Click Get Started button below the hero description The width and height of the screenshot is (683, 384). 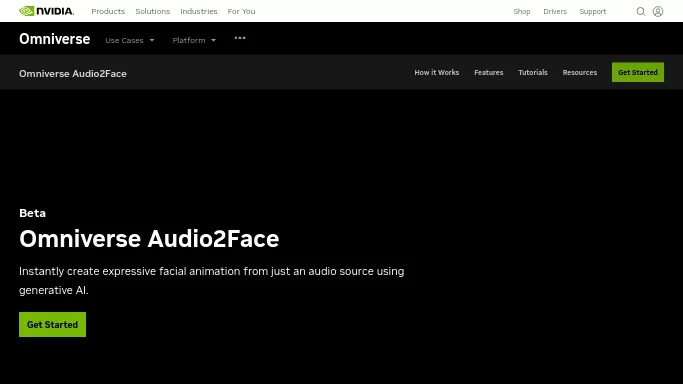(52, 324)
